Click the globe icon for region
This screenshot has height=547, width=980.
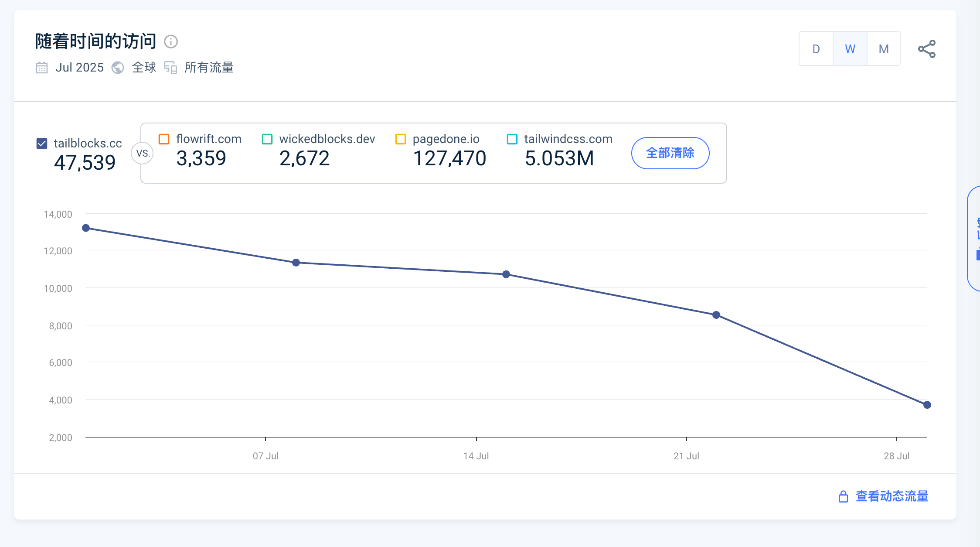[x=118, y=68]
